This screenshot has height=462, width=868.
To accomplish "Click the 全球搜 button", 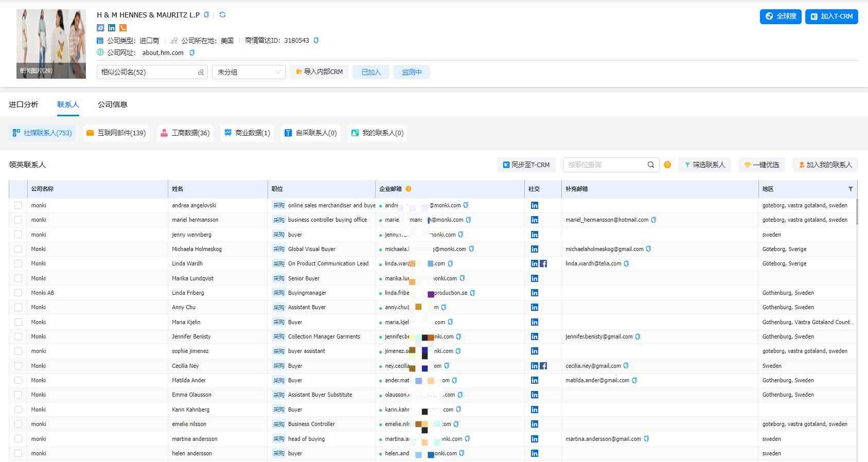I will [x=781, y=16].
